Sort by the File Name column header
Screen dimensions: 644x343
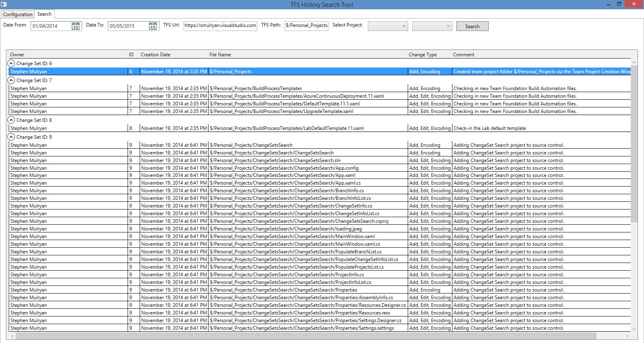pyautogui.click(x=220, y=55)
